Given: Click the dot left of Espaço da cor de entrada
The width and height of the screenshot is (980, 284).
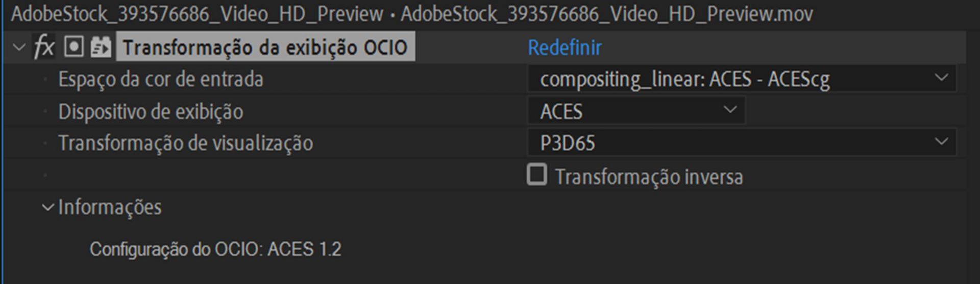Looking at the screenshot, I should 45,79.
